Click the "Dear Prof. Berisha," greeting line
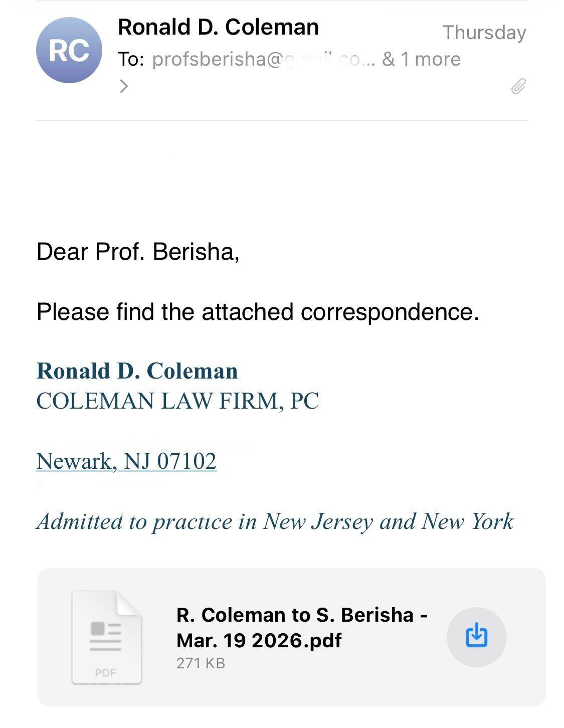The width and height of the screenshot is (564, 728). coord(138,251)
